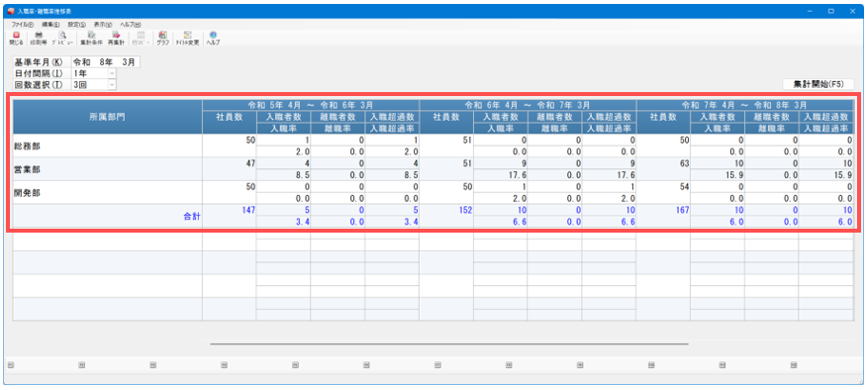
Task: Click the 令和 6年 4月 ～ 令和 7年 3月 period header
Action: (x=528, y=105)
